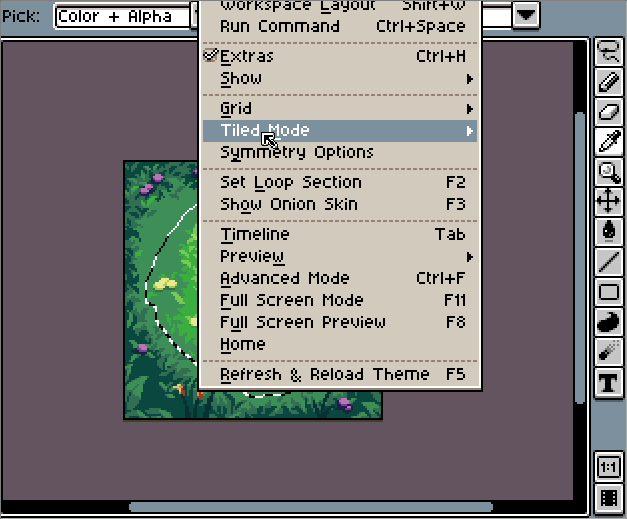Select the Paint Bucket tool
This screenshot has width=627, height=519.
[x=609, y=231]
